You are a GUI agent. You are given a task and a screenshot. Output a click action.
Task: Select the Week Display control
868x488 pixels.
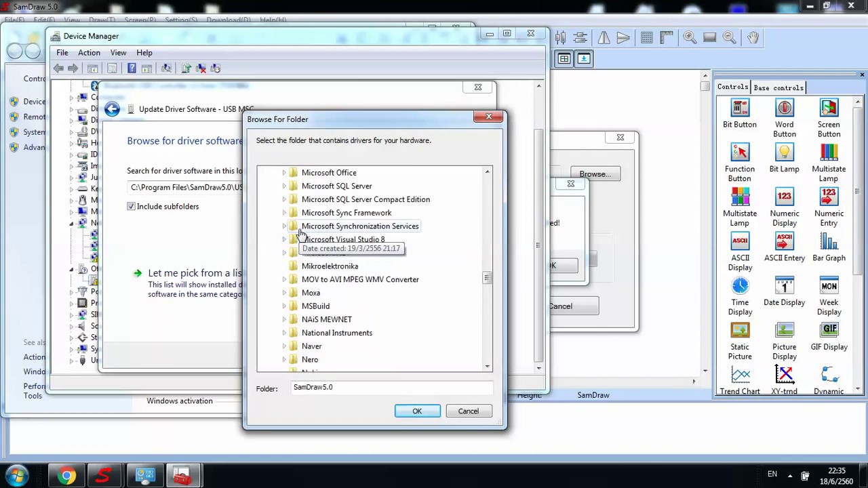(829, 296)
